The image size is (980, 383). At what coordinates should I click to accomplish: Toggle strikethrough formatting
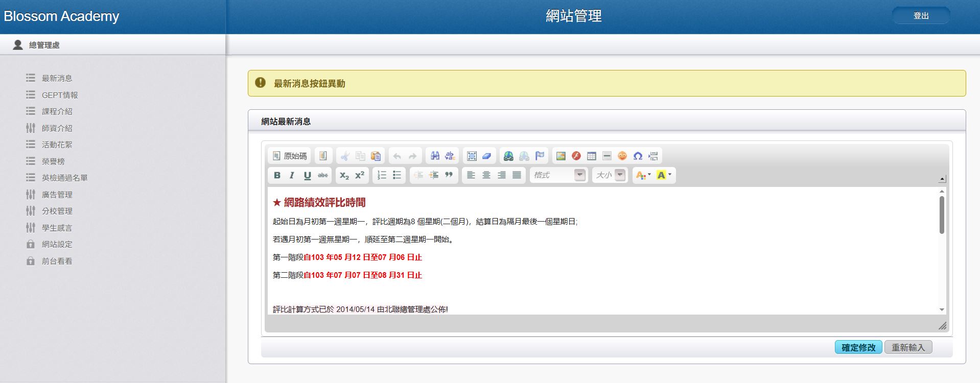[323, 175]
